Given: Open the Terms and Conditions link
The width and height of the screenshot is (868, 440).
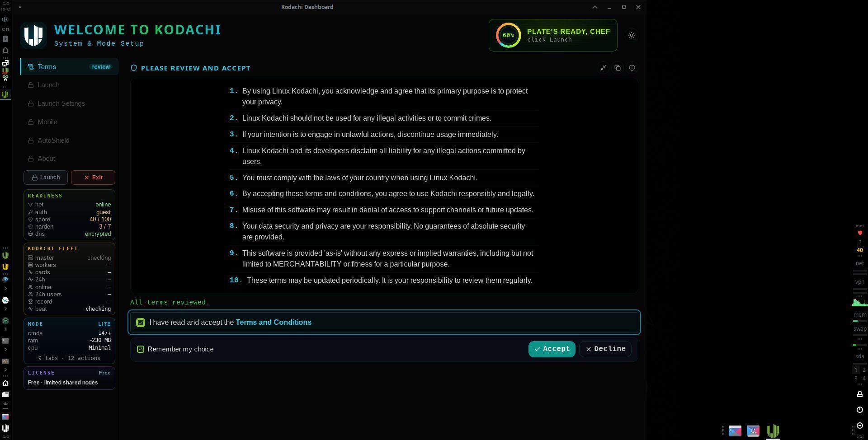Looking at the screenshot, I should click(x=274, y=323).
